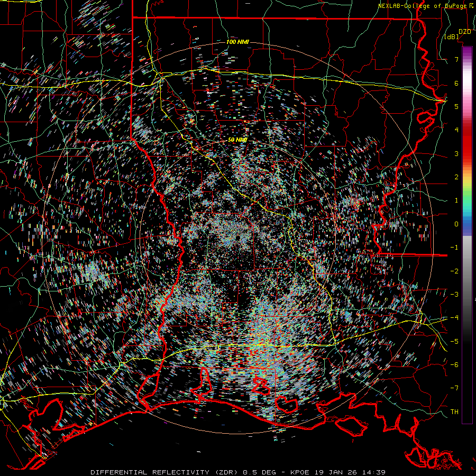Click the "-3" scale tick label

coord(454,295)
